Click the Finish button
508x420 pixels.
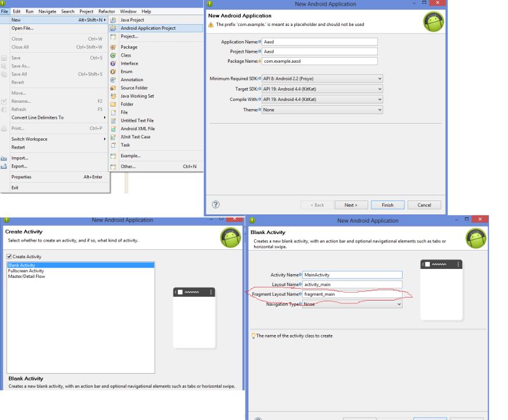387,205
